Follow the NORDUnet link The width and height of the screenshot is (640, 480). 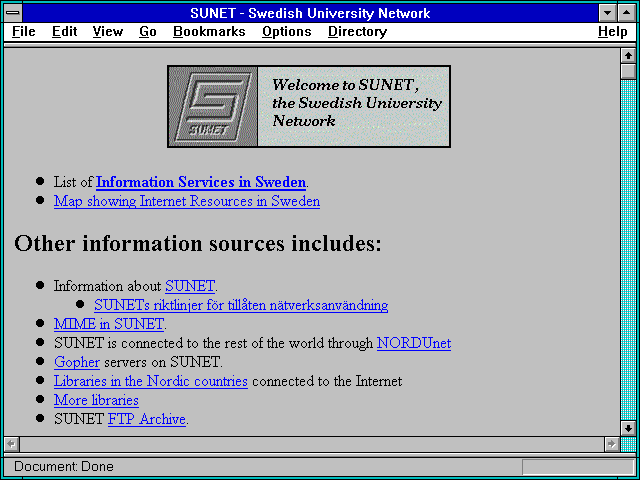(x=414, y=343)
